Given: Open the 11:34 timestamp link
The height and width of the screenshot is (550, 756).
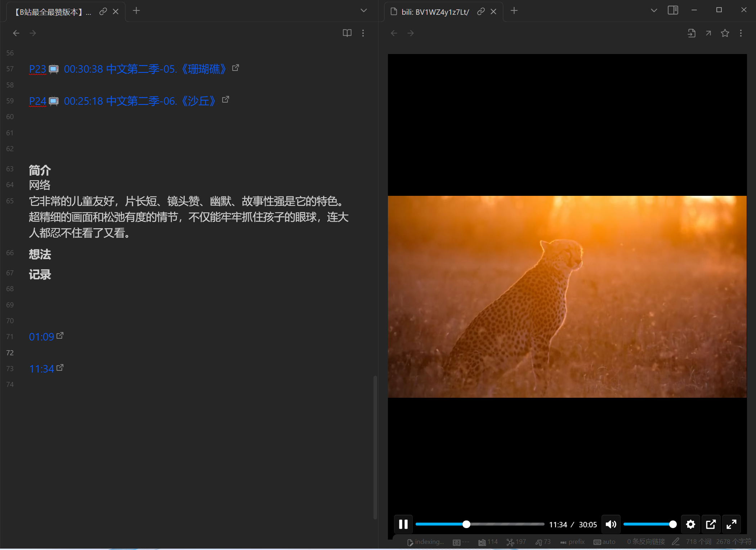Looking at the screenshot, I should (41, 368).
